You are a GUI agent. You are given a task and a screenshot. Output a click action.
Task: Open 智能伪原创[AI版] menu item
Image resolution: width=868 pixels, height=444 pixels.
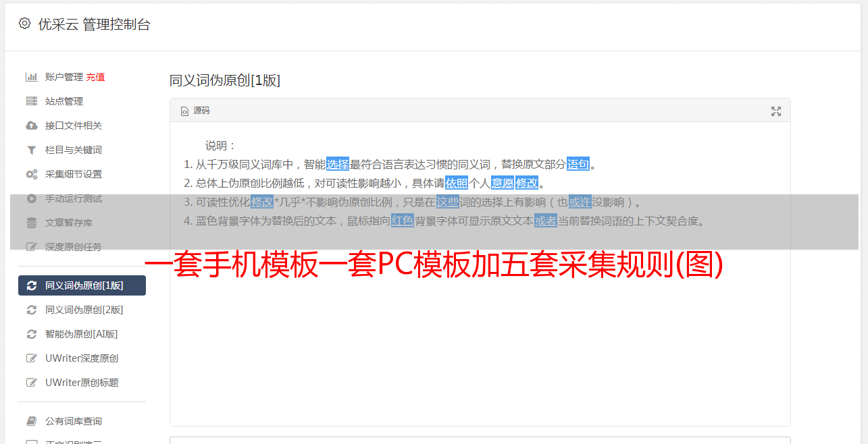(82, 334)
